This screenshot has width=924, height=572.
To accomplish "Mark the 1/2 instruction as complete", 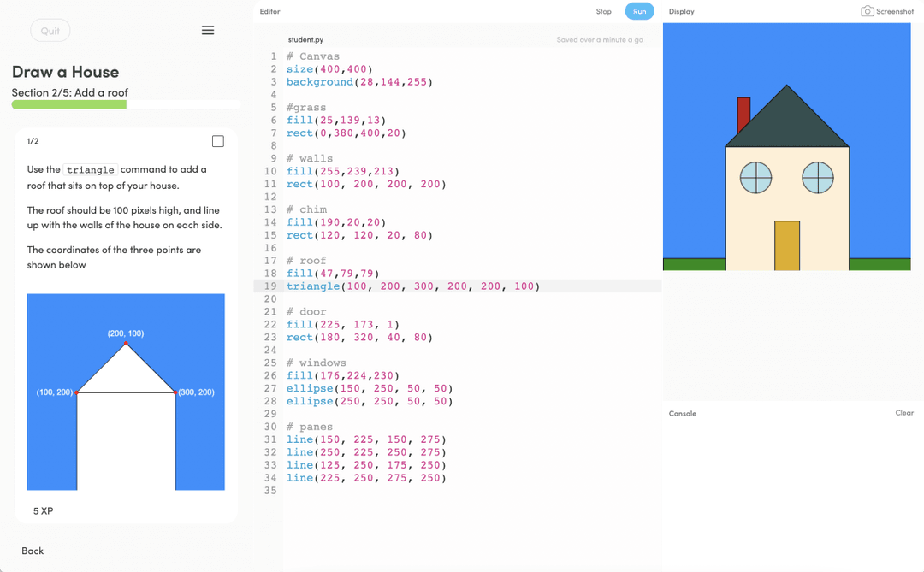I will 218,141.
